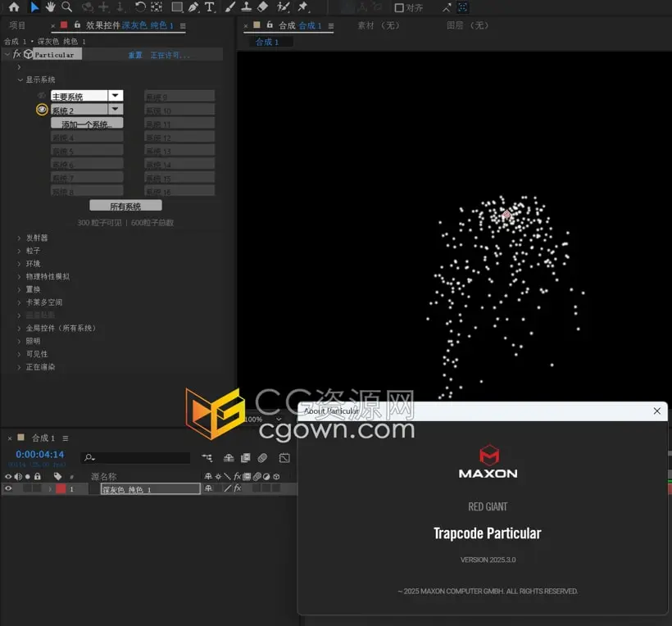Select the 深灰色 纯色 1 layer name
Screen dimensions: 672x626
coord(151,489)
